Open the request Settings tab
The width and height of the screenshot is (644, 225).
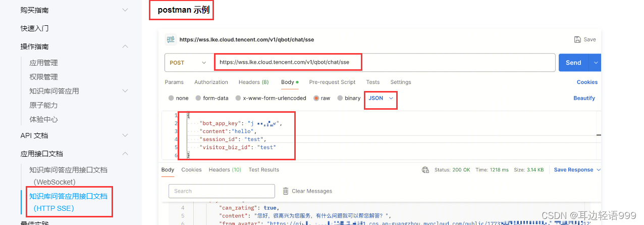point(401,82)
